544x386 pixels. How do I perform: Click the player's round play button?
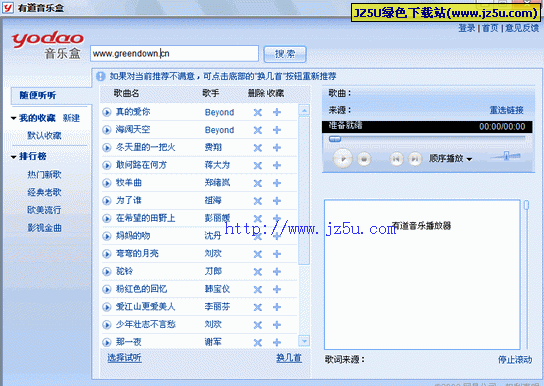point(343,159)
